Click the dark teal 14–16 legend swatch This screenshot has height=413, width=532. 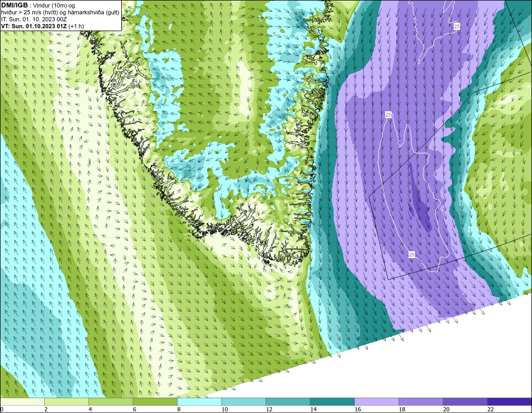(332, 401)
